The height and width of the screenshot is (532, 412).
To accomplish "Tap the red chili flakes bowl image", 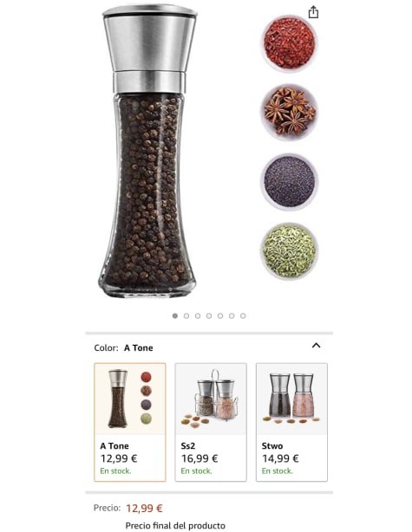I will 289,43.
